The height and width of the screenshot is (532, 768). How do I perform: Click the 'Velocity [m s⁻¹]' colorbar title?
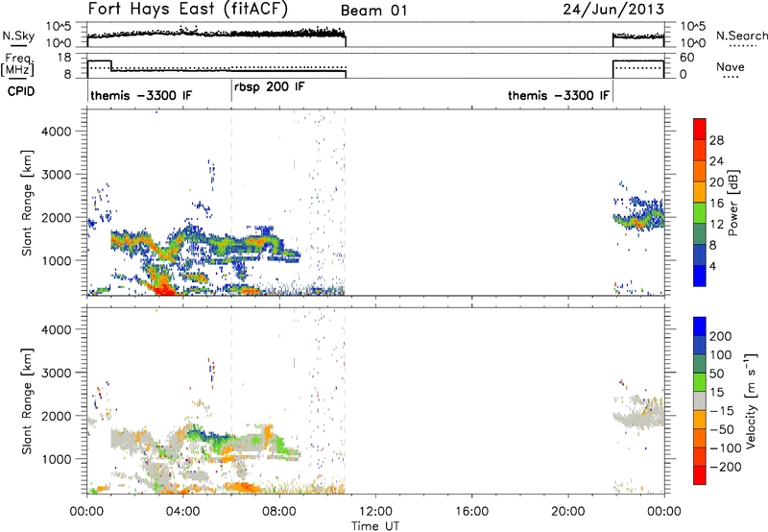pyautogui.click(x=751, y=400)
